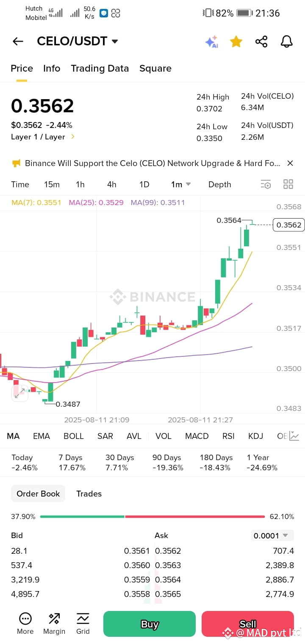Enable the AVL indicator
The height and width of the screenshot is (644, 305).
click(134, 436)
